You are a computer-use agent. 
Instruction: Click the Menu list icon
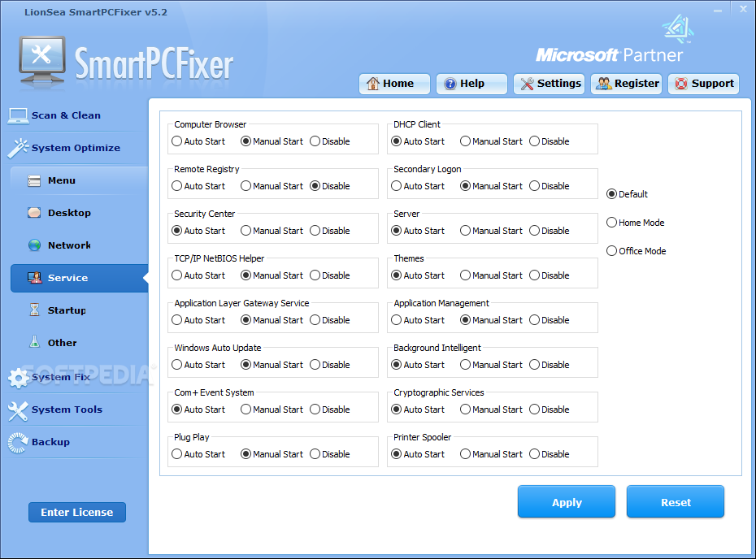34,180
